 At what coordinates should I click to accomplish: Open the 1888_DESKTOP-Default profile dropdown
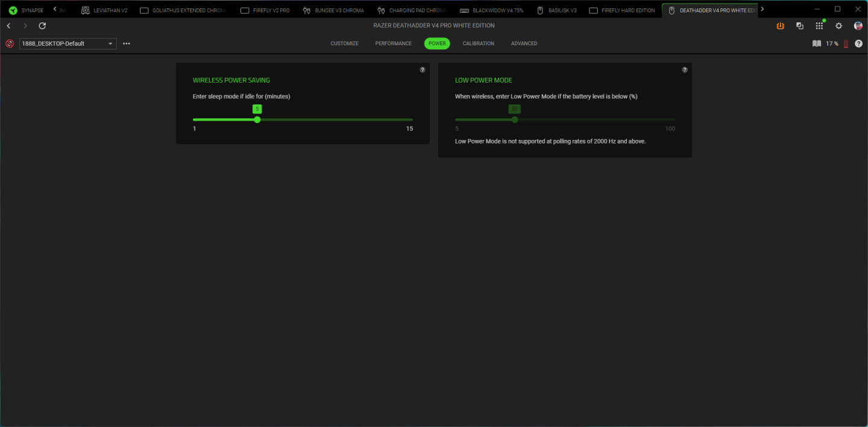tap(68, 43)
